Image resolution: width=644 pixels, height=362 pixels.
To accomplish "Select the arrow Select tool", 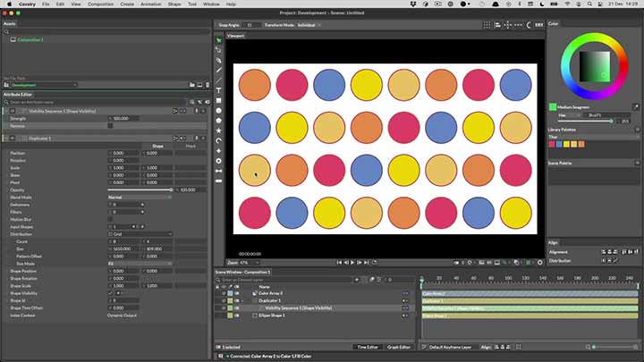I will (x=218, y=40).
